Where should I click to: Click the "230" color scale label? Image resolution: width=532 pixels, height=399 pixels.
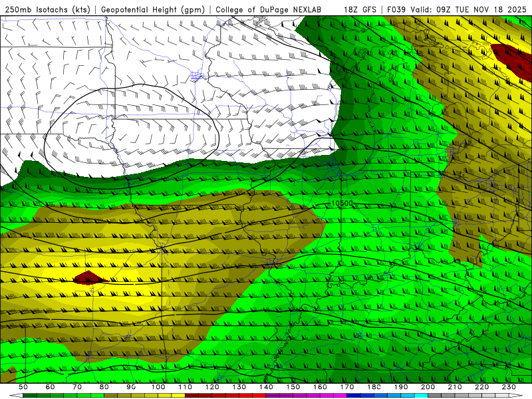click(x=509, y=387)
